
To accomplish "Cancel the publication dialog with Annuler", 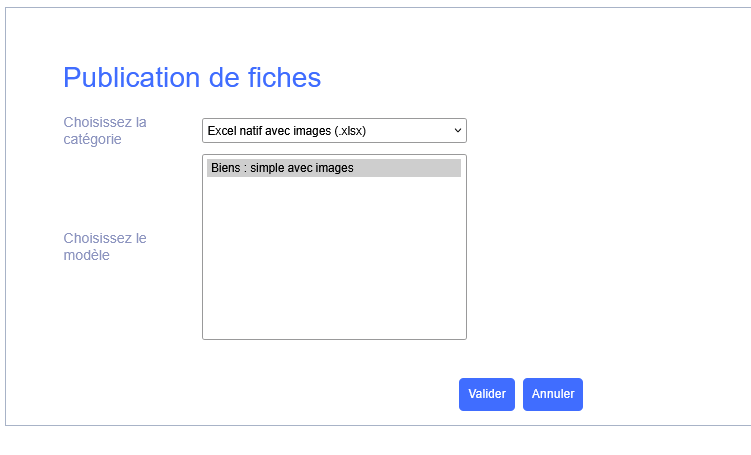I will [x=553, y=394].
